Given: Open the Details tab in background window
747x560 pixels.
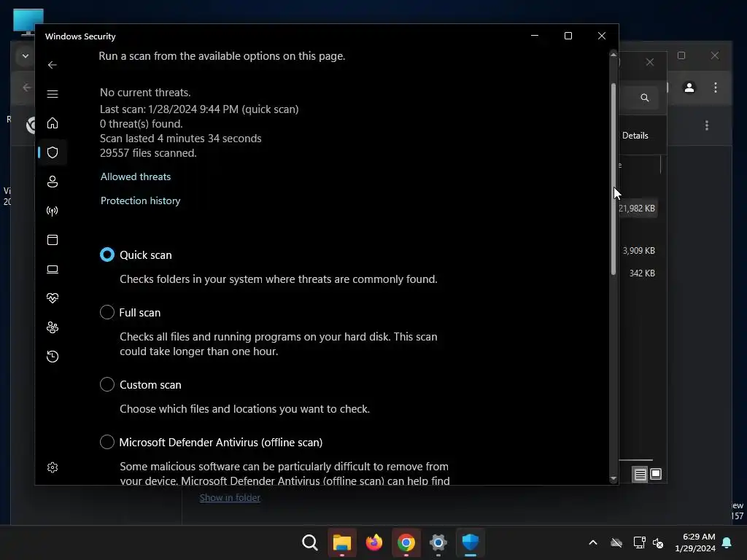Looking at the screenshot, I should 635,136.
